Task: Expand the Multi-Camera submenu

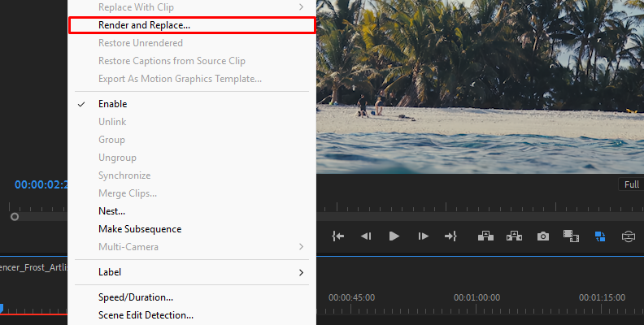Action: point(192,247)
